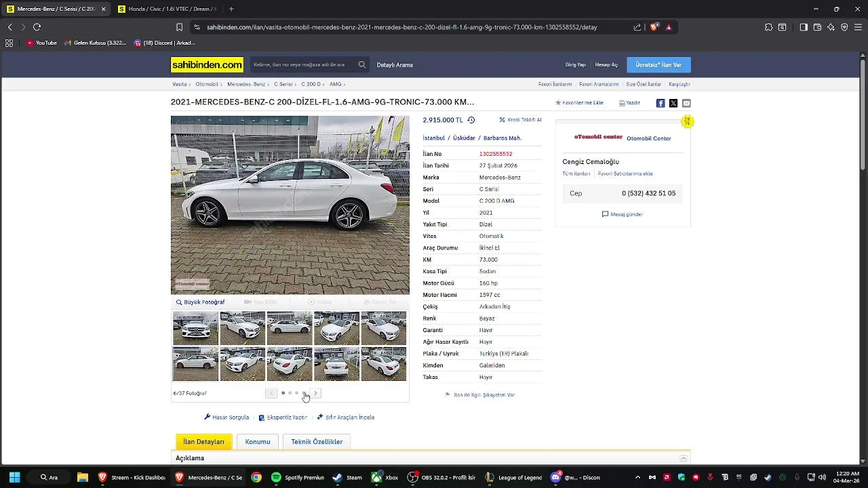This screenshot has height=488, width=868.
Task: Click the Yazdır print link
Action: [629, 103]
